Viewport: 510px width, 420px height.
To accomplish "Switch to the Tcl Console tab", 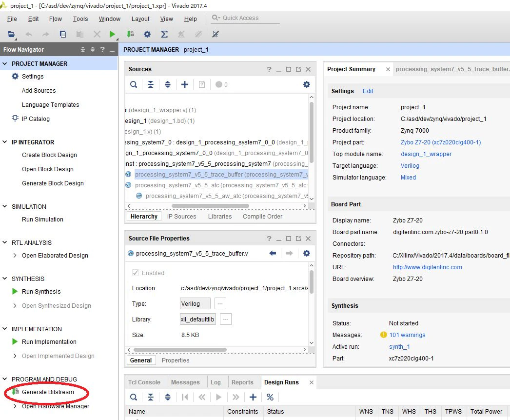I will [x=144, y=382].
